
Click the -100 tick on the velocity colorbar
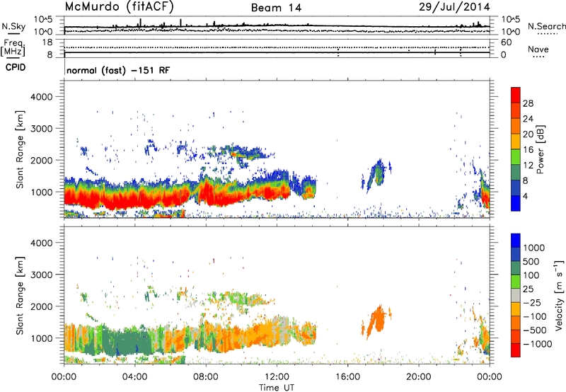pos(535,316)
